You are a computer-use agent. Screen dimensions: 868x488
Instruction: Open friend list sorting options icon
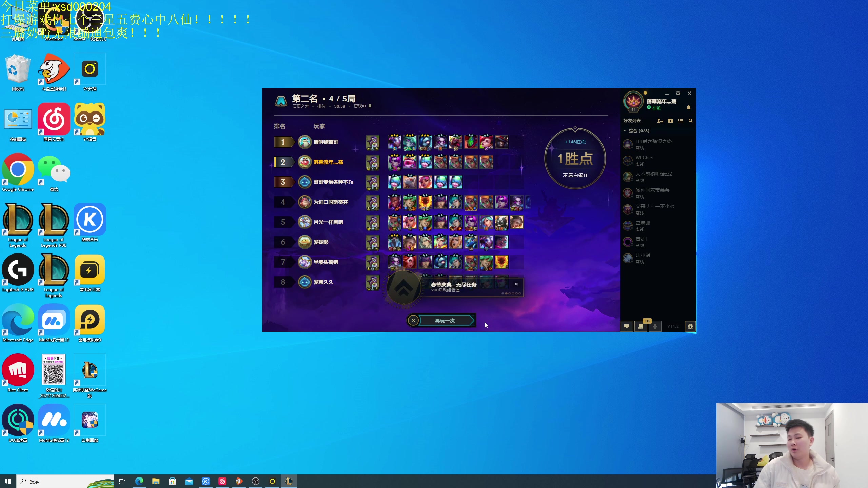[x=680, y=121]
